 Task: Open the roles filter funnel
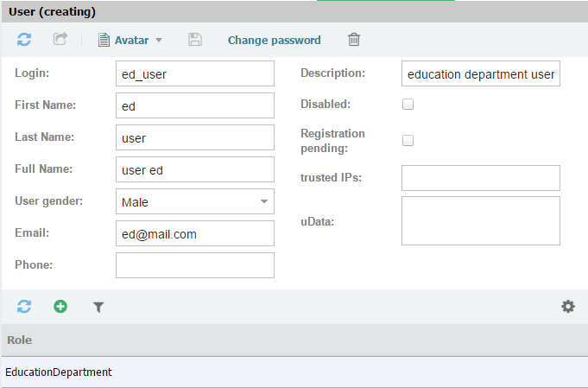[98, 307]
